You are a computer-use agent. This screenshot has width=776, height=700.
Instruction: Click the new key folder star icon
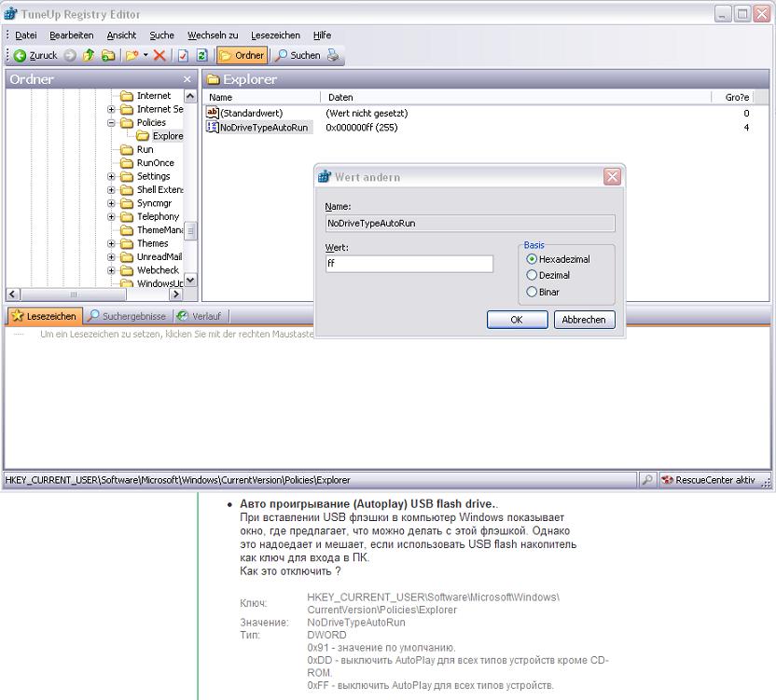click(x=132, y=55)
